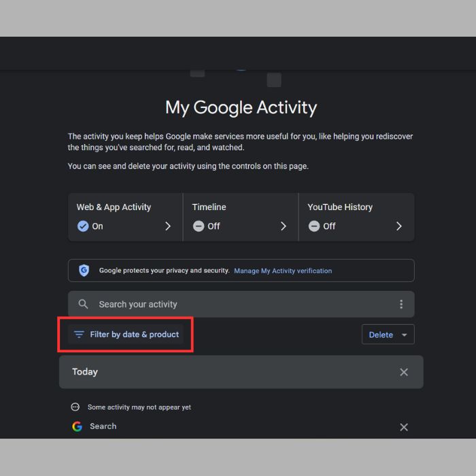Click the YouTube History Off status icon
This screenshot has height=476, width=476.
[x=314, y=226]
